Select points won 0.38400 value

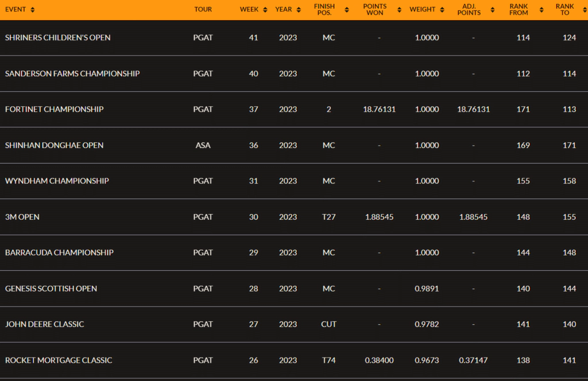(x=379, y=360)
